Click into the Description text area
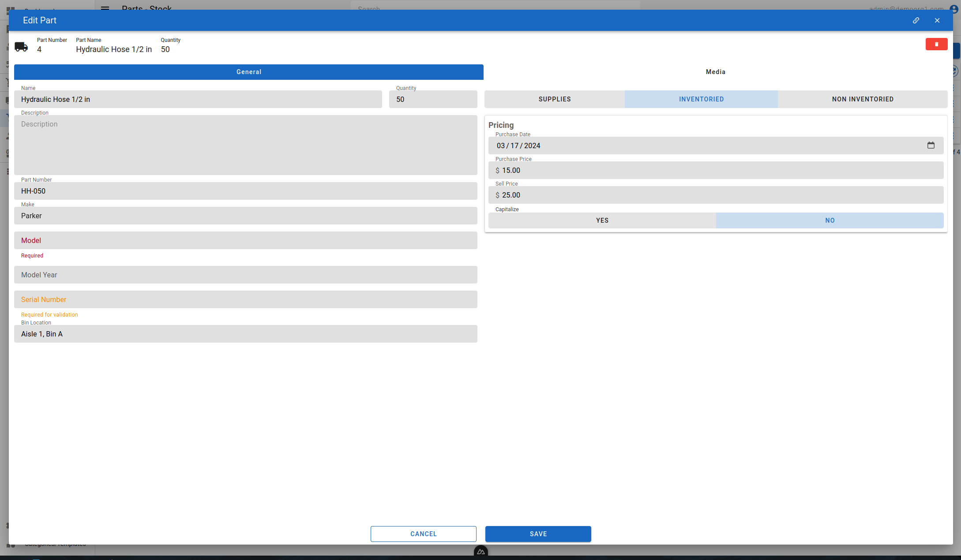The height and width of the screenshot is (560, 961). pos(246,145)
